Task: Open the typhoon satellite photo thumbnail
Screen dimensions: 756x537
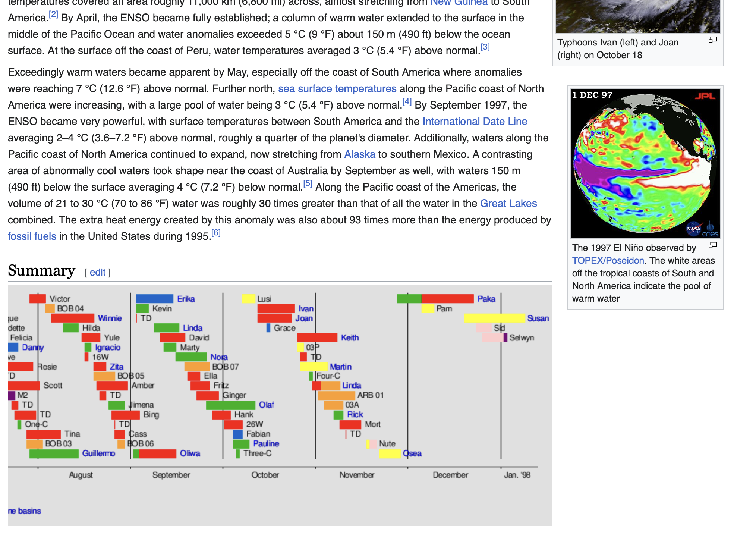Action: (x=637, y=16)
